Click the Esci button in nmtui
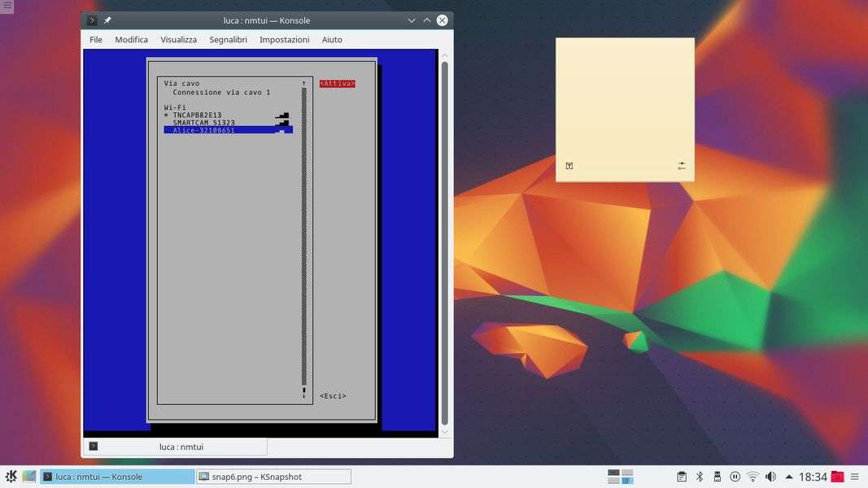 tap(333, 395)
